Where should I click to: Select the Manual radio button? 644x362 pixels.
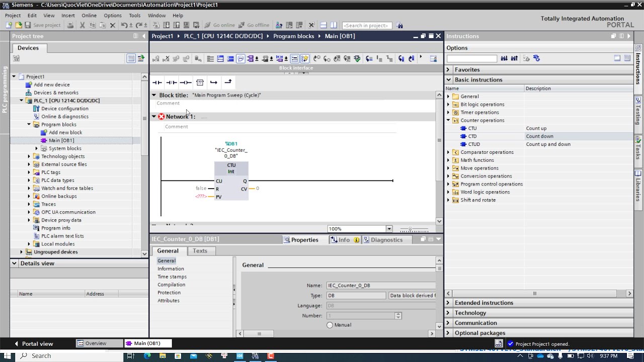coord(330,325)
